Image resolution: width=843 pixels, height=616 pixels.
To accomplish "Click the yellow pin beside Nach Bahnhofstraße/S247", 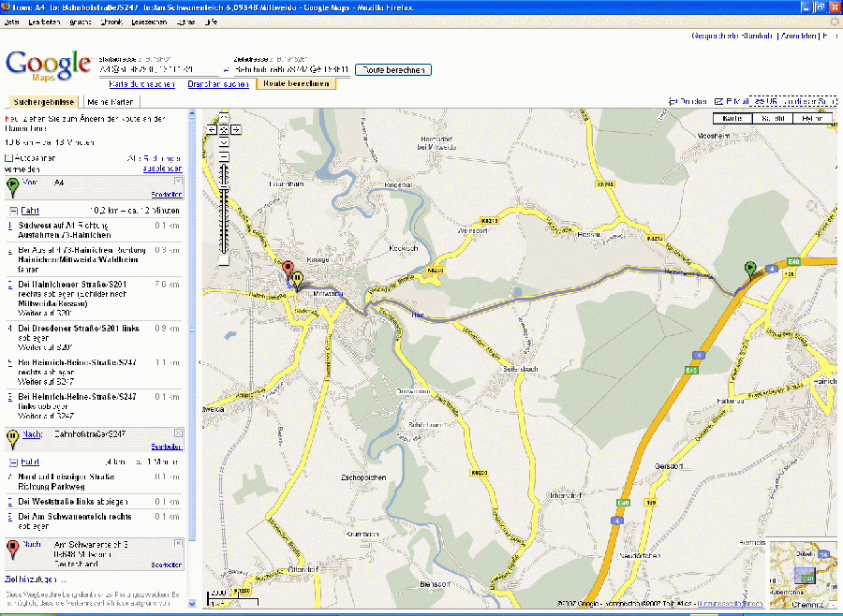I will coord(12,439).
